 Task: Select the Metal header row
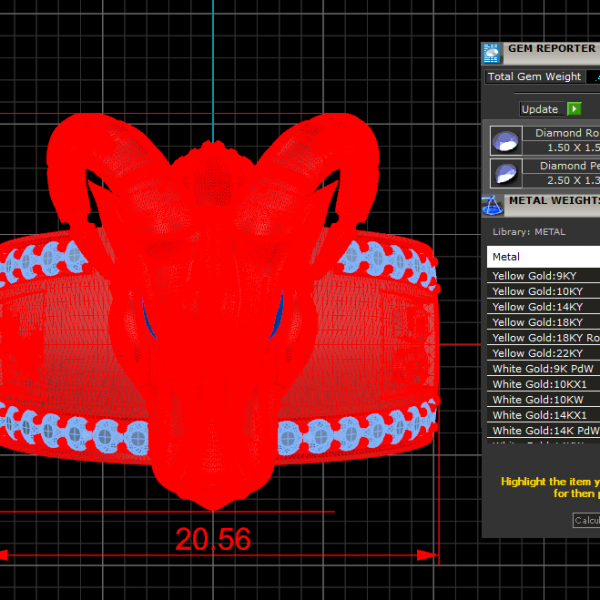[543, 257]
